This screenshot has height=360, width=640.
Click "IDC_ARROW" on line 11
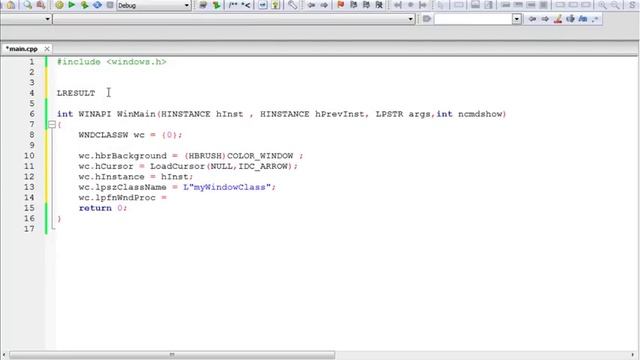263,167
